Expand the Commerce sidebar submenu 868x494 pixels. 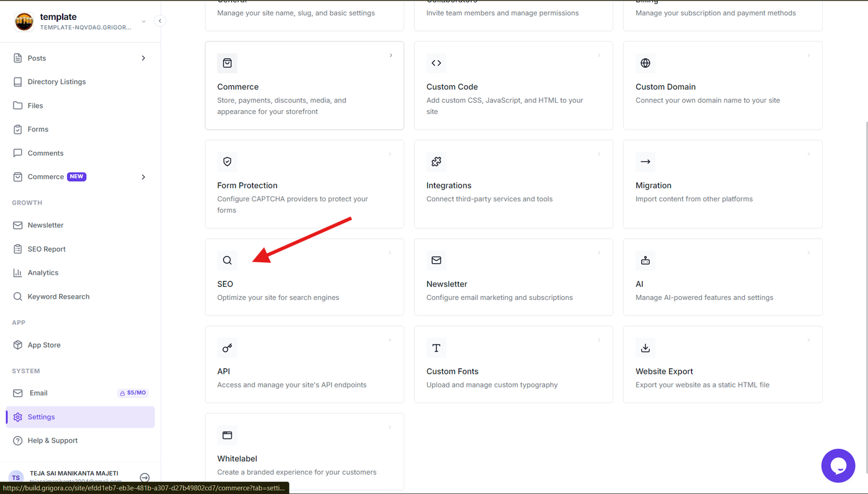(143, 177)
